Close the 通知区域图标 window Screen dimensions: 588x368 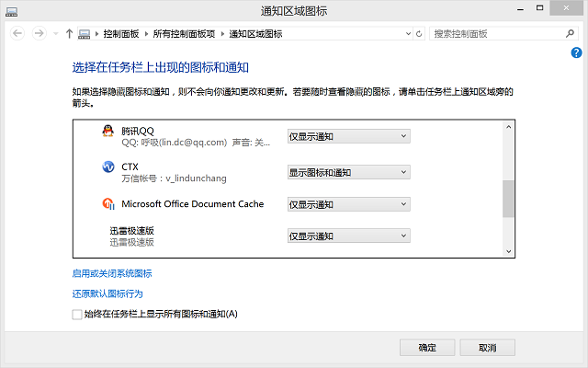(566, 8)
